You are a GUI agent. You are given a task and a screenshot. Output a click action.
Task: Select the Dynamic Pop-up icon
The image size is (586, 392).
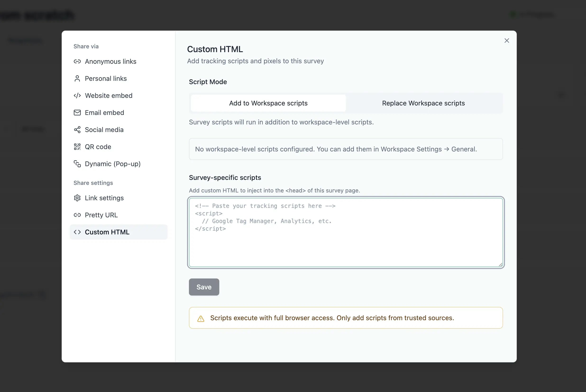[x=77, y=164]
